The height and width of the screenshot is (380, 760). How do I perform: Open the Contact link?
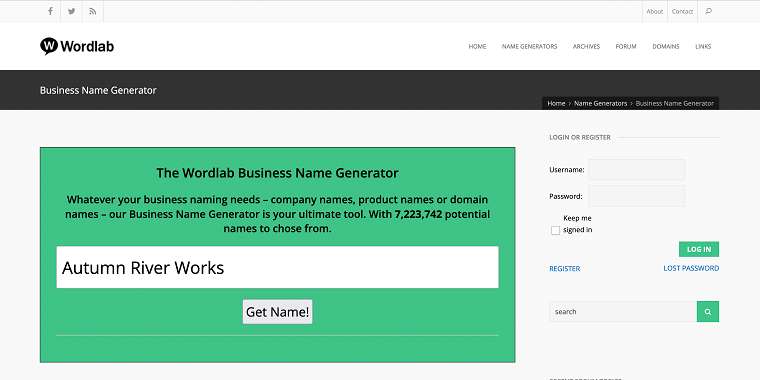pos(682,12)
